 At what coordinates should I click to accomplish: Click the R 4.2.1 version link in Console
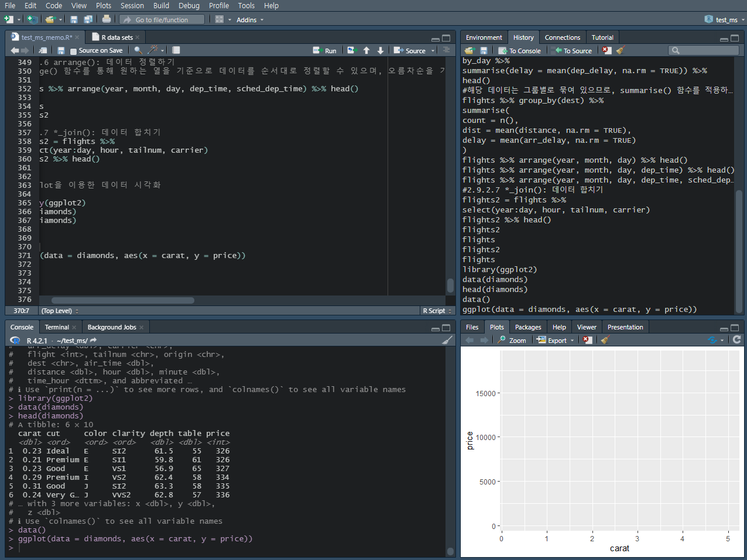click(x=36, y=340)
